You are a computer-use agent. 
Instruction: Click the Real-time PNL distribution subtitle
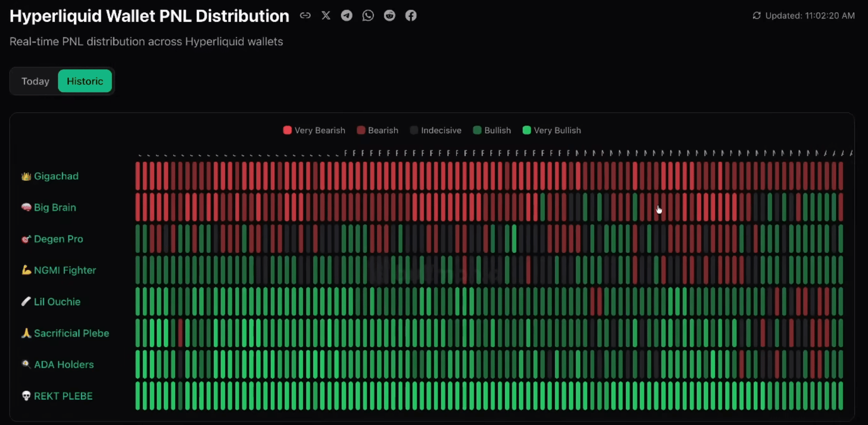[146, 42]
